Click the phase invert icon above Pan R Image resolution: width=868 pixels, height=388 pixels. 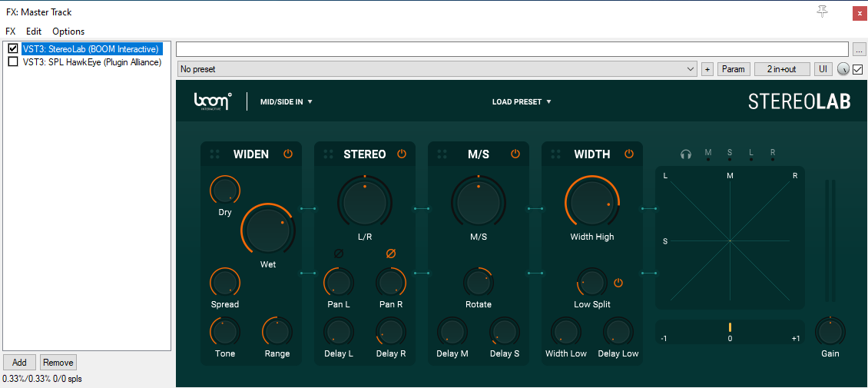(390, 254)
